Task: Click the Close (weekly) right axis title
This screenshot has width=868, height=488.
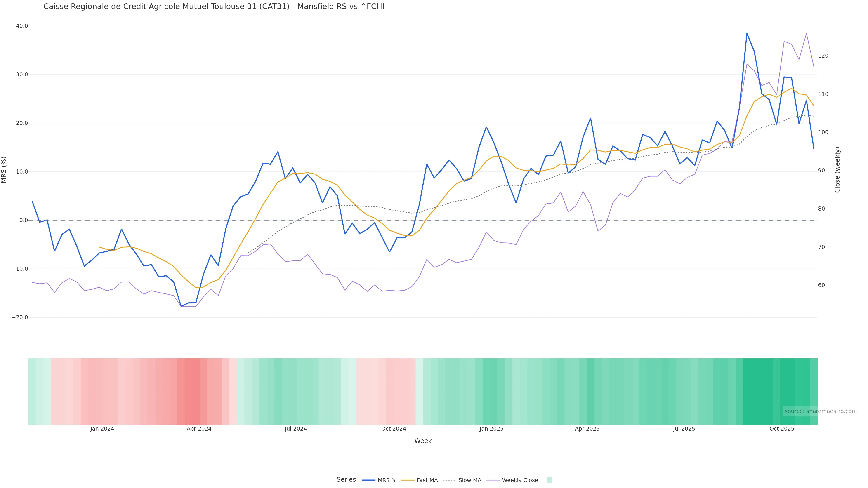Action: pyautogui.click(x=837, y=170)
